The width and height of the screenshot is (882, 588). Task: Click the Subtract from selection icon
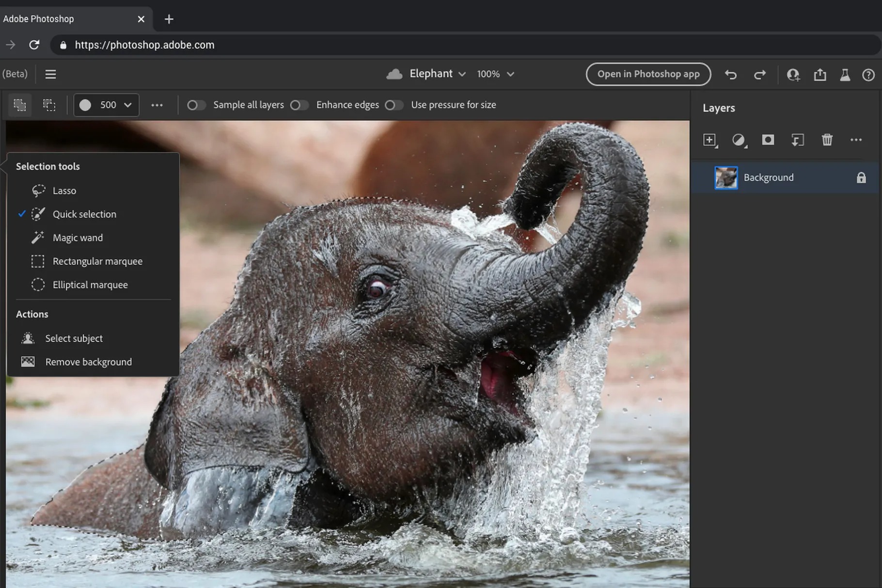(x=49, y=105)
